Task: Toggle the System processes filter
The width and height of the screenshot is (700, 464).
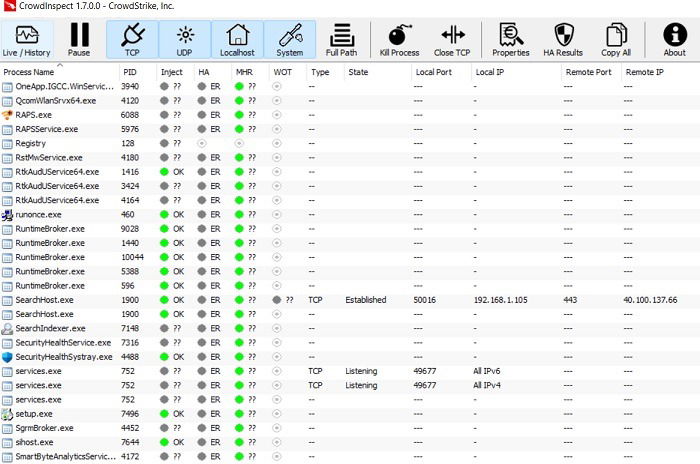Action: [x=290, y=39]
